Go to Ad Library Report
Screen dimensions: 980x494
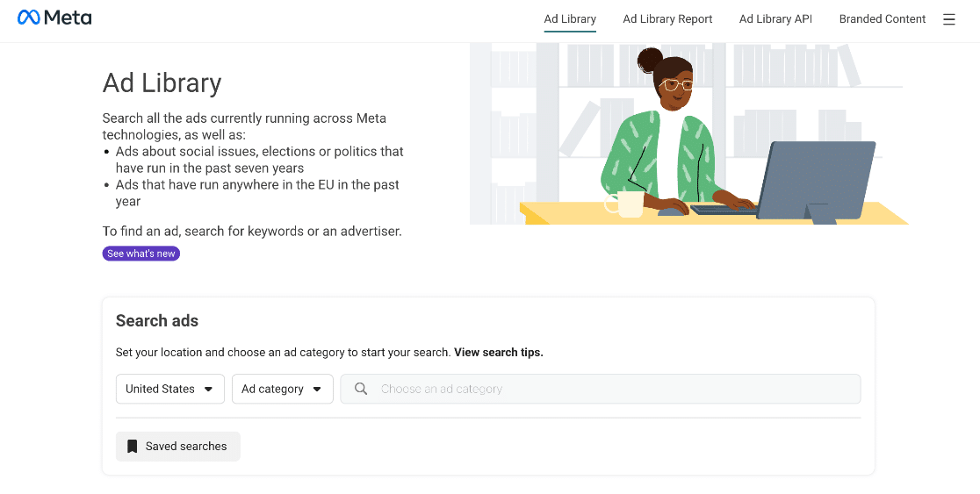[x=667, y=18]
